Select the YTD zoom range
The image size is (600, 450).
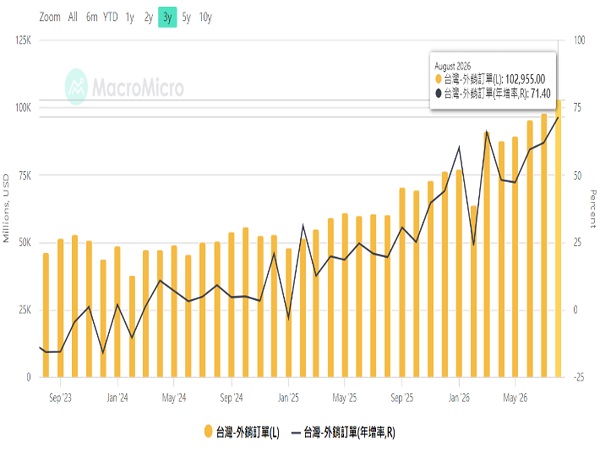coord(111,17)
